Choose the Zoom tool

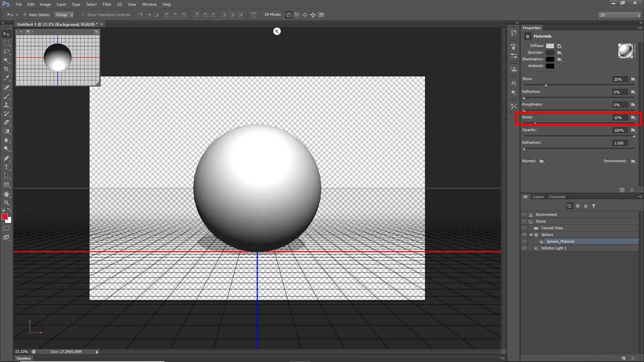(x=6, y=203)
